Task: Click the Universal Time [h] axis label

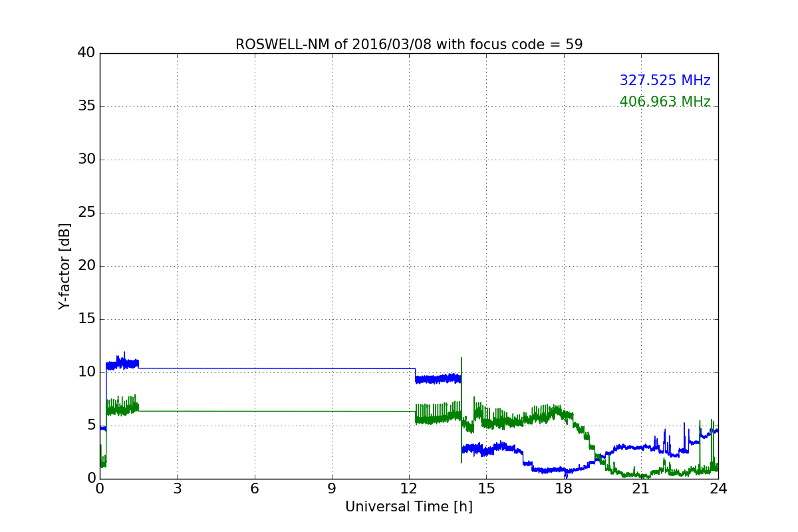Action: [409, 507]
